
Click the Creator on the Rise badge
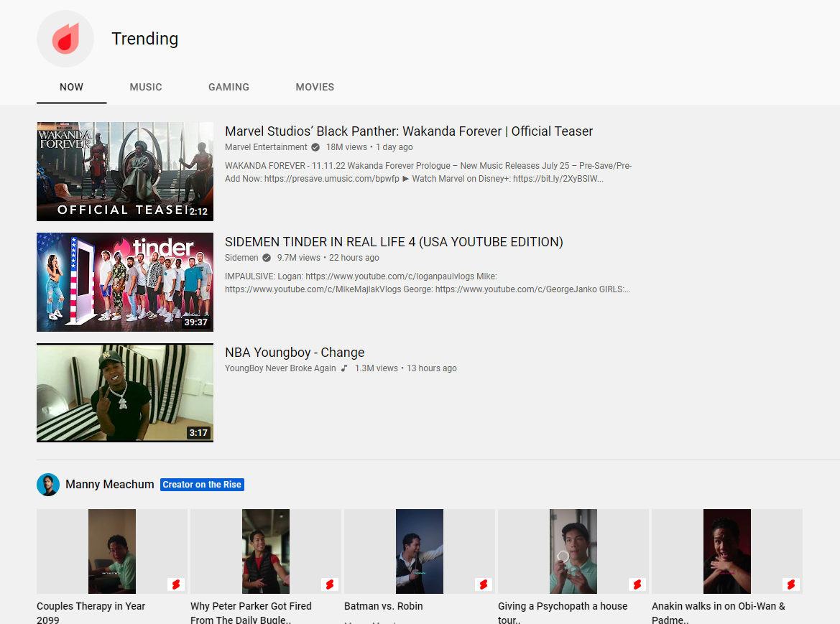click(x=202, y=485)
